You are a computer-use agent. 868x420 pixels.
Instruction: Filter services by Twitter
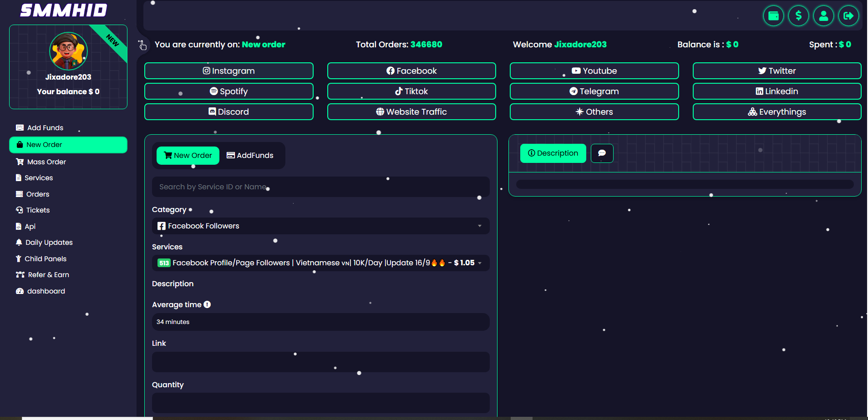[x=777, y=71]
